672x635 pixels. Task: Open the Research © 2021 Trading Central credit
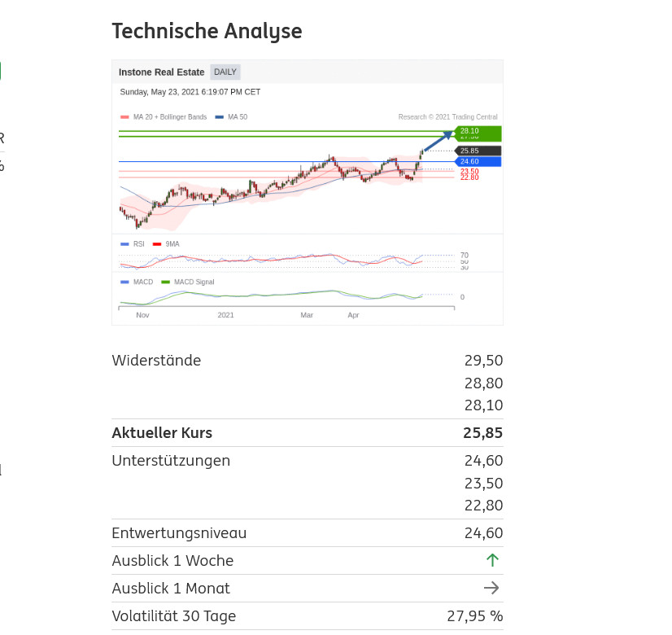pyautogui.click(x=447, y=117)
